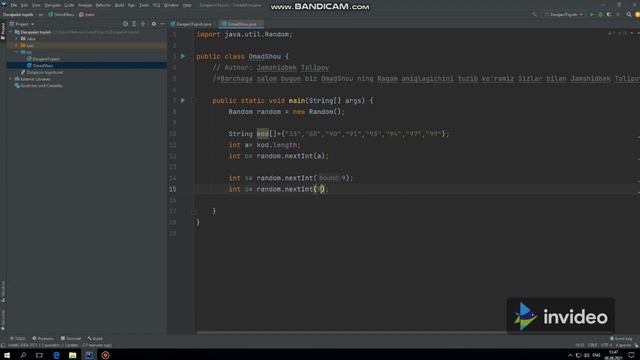Click Collapse All icon in Project panel

coord(143,24)
